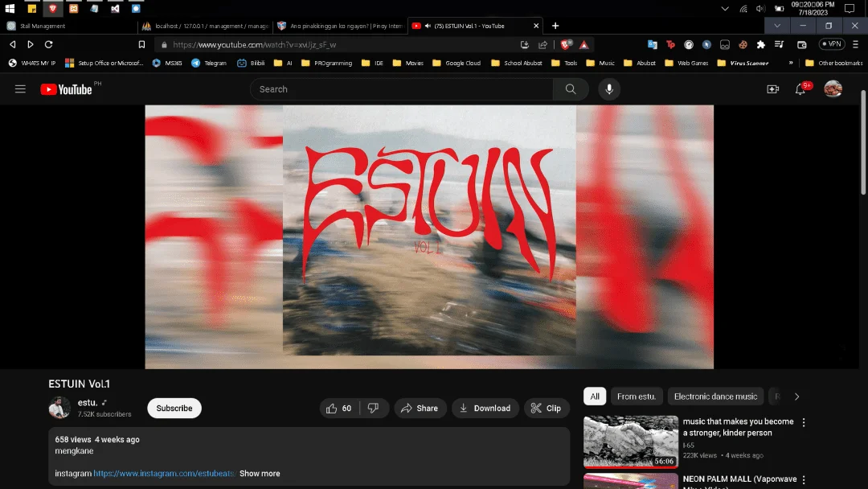Click the address bar URL

coord(255,45)
